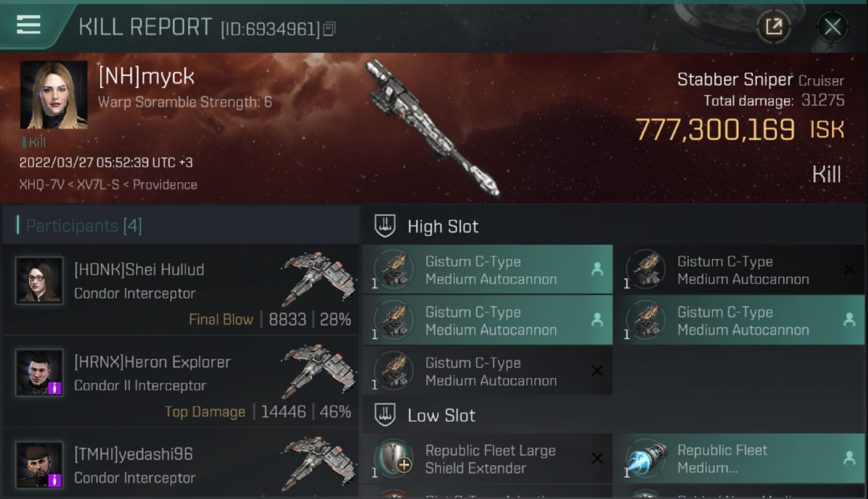Click the XHQ-7V system link
Screen dimensions: 868x499
42,185
